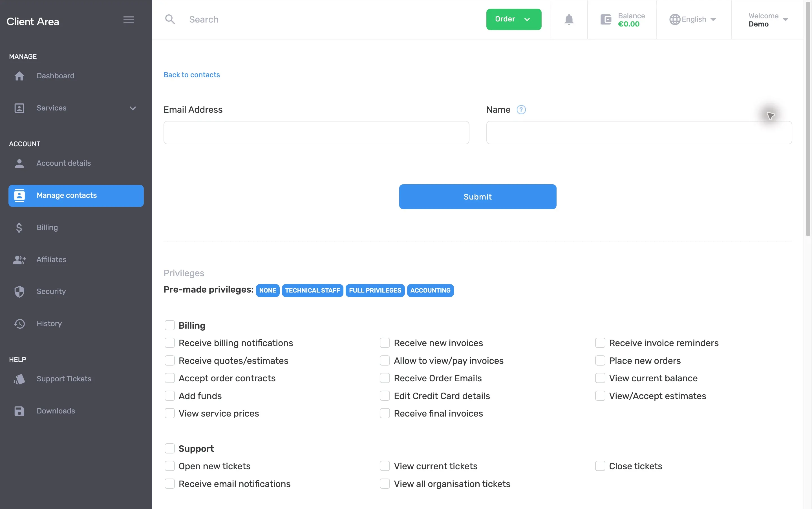Select NONE privileges preset
812x509 pixels.
click(x=267, y=291)
